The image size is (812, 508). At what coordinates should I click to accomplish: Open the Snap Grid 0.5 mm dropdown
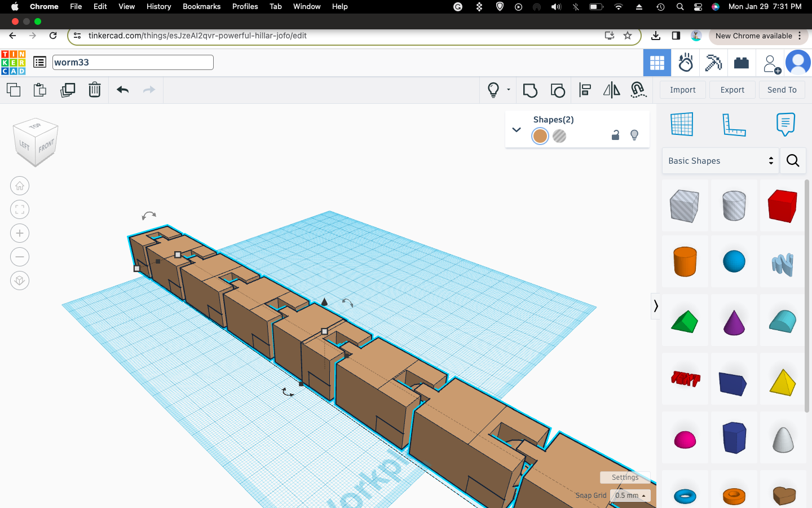pyautogui.click(x=630, y=496)
